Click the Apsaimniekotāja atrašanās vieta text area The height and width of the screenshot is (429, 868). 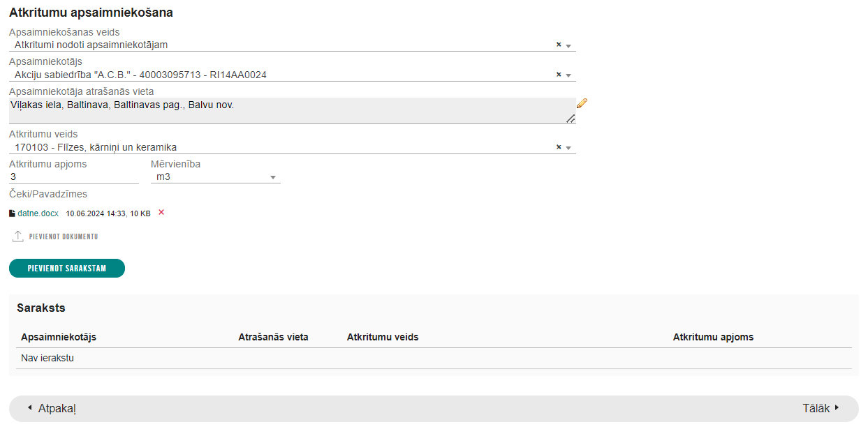[x=292, y=111]
